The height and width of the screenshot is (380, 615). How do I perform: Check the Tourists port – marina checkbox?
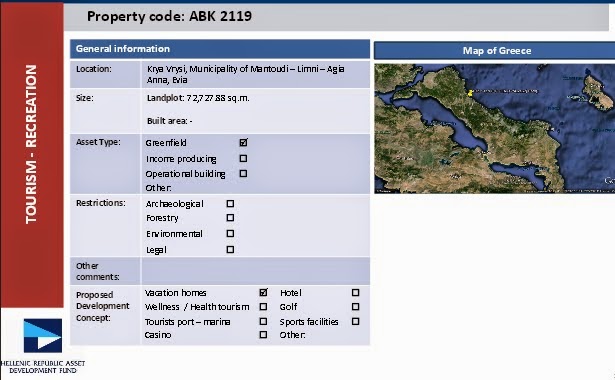tap(263, 321)
